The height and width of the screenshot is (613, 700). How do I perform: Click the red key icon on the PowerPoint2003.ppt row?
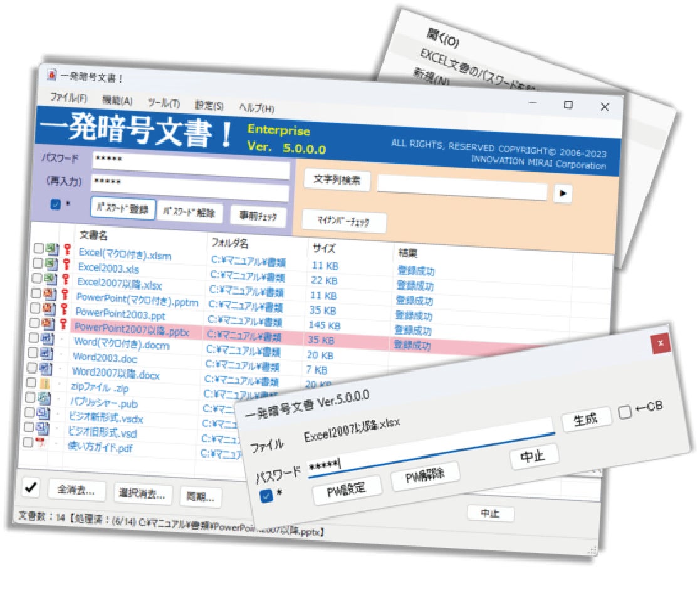tap(64, 309)
